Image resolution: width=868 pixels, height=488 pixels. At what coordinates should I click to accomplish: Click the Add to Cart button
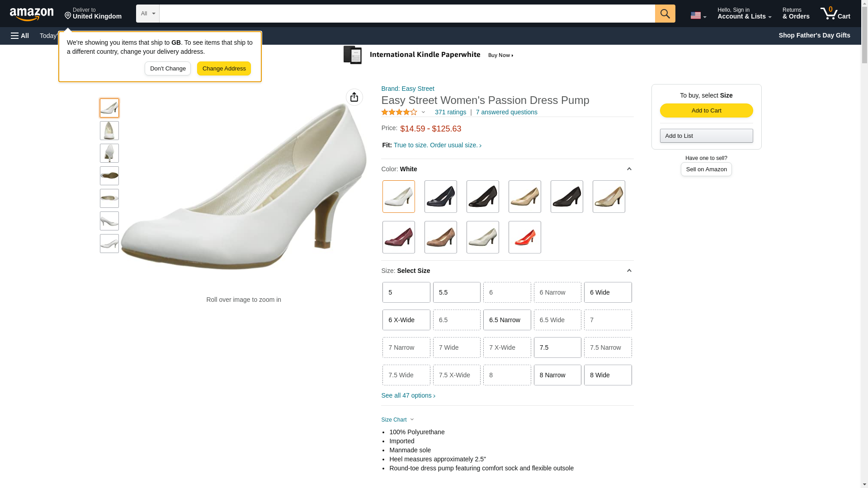(706, 111)
